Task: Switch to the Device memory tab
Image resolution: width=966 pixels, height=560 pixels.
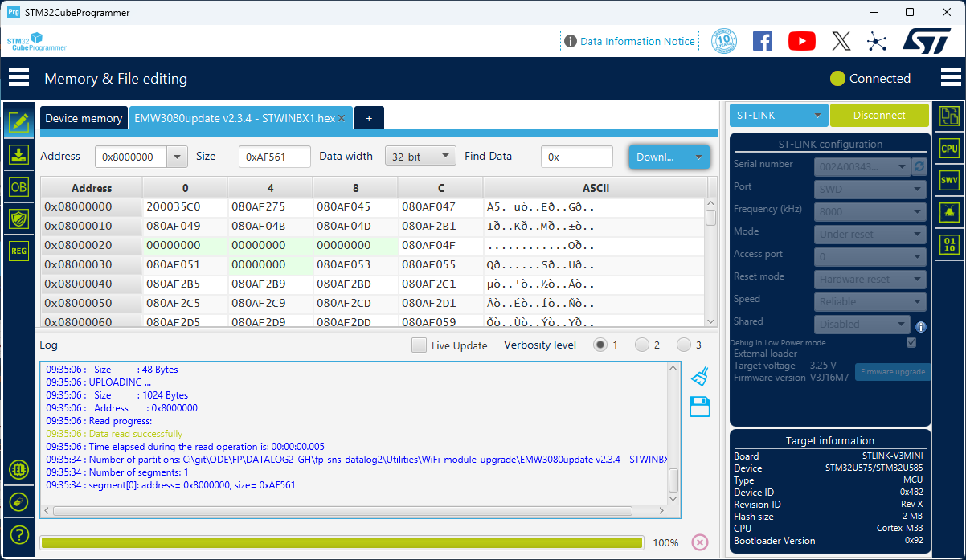Action: point(84,118)
